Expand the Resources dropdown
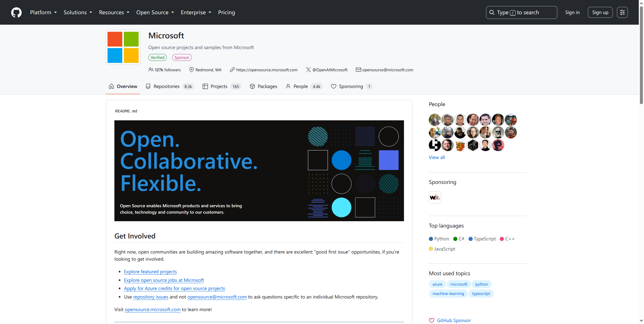This screenshot has width=644, height=324. [x=114, y=12]
